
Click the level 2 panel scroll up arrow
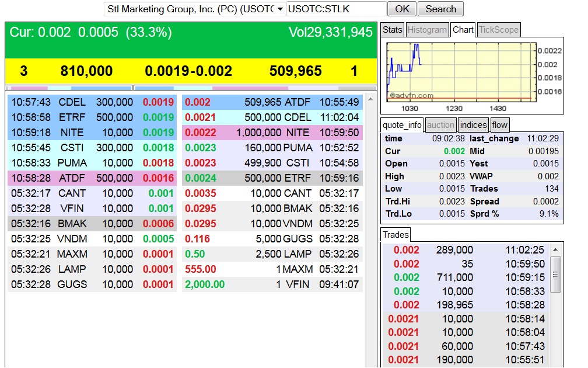370,99
